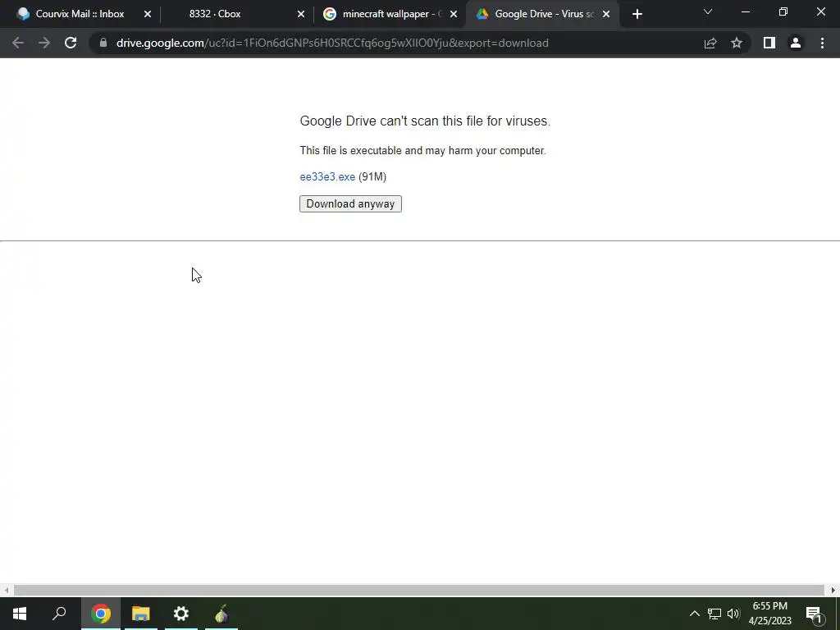The width and height of the screenshot is (840, 630).
Task: Minimize the Chrome window
Action: point(745,11)
